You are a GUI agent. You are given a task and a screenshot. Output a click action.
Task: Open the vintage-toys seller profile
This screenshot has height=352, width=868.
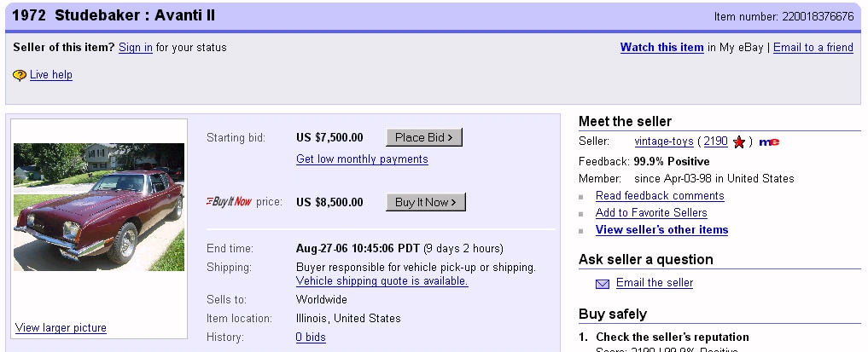pos(663,141)
